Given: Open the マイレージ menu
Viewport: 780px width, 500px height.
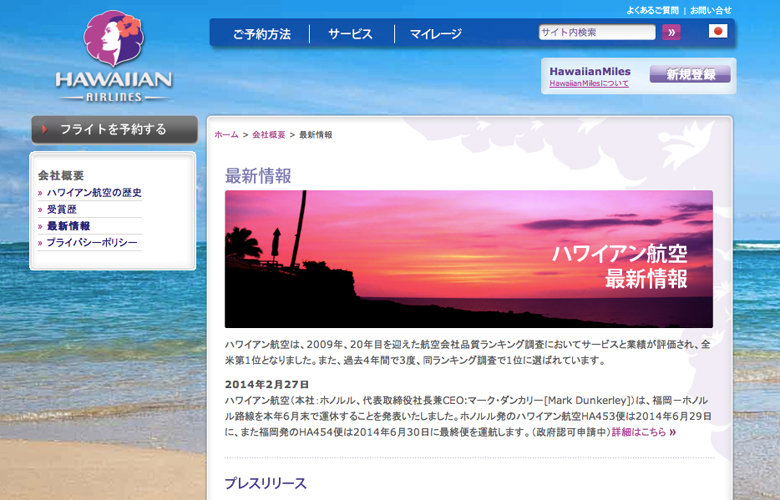Looking at the screenshot, I should point(435,34).
